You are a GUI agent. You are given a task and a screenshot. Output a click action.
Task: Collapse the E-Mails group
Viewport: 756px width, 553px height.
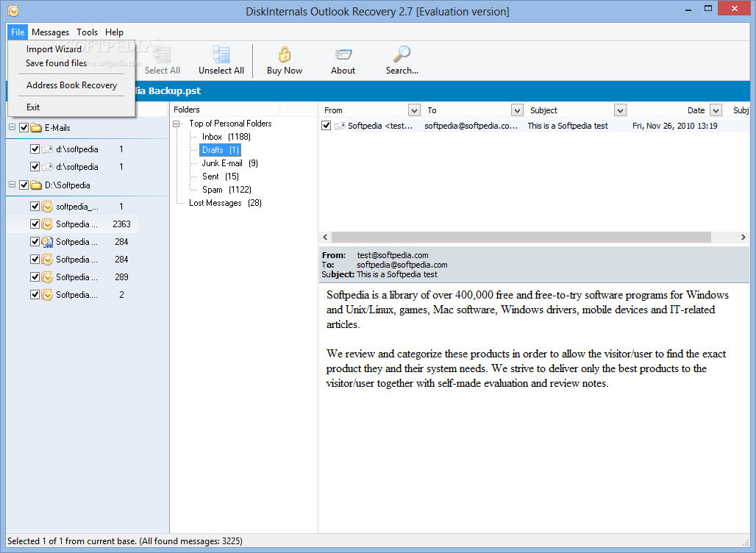click(x=12, y=128)
